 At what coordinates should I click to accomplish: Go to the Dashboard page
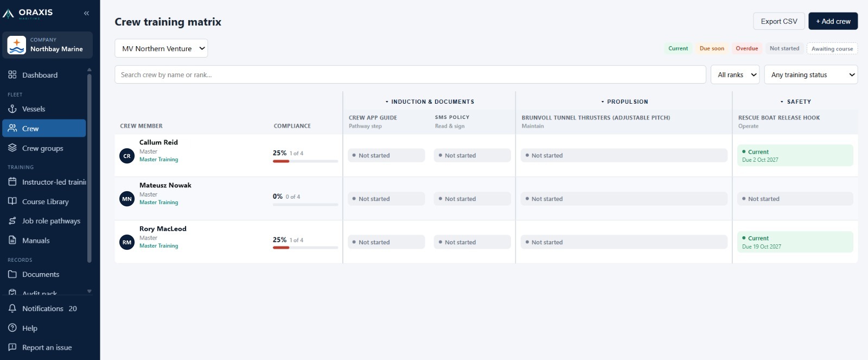coord(44,75)
